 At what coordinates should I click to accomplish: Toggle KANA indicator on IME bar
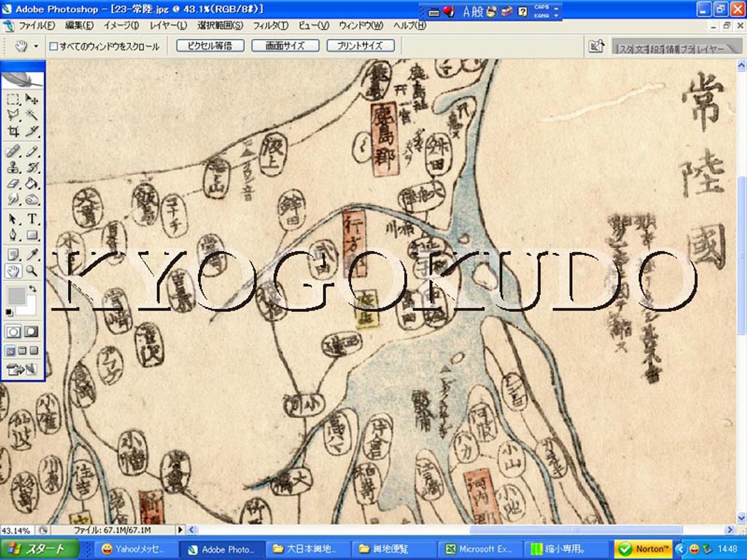point(541,15)
